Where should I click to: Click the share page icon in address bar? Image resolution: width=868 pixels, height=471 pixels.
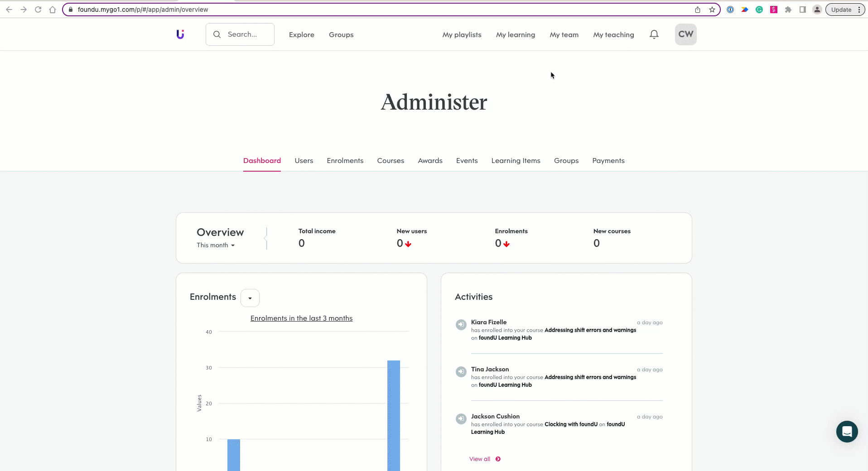pyautogui.click(x=698, y=10)
